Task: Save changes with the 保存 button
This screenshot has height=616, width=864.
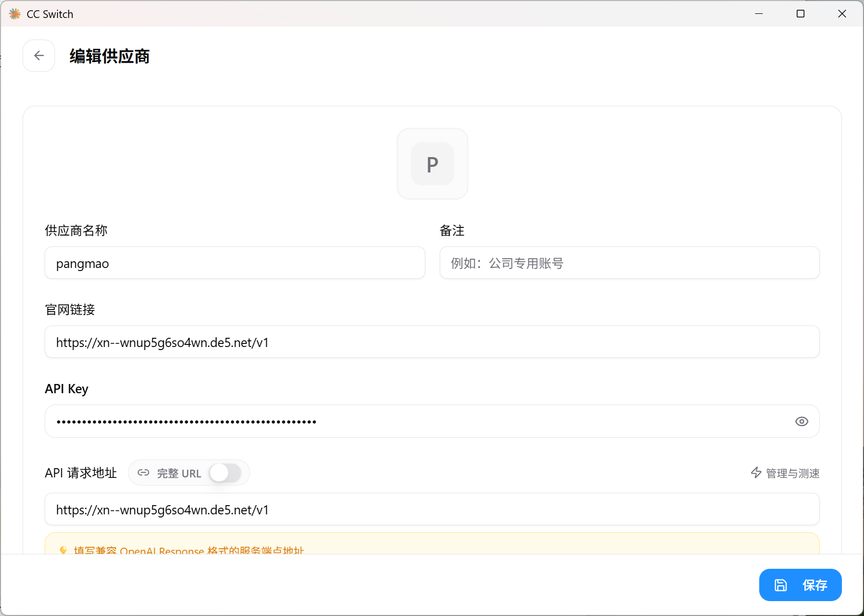Action: tap(800, 585)
